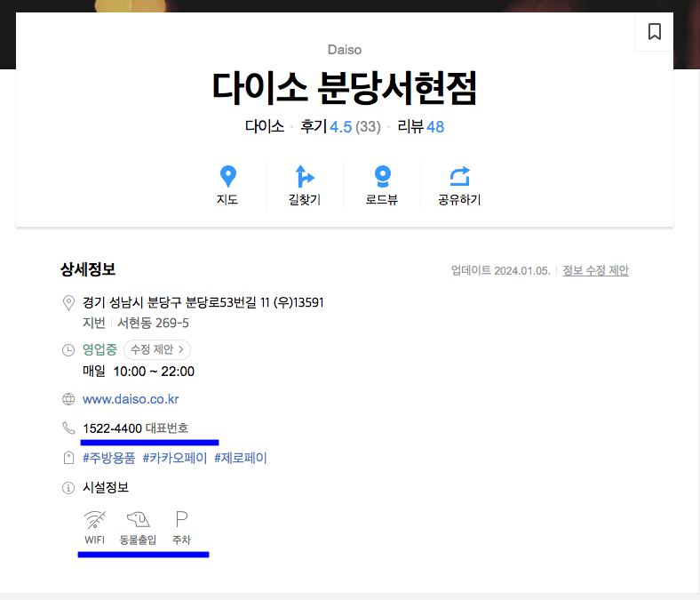Click the 대표번호 label
This screenshot has width=700, height=600.
click(x=167, y=428)
